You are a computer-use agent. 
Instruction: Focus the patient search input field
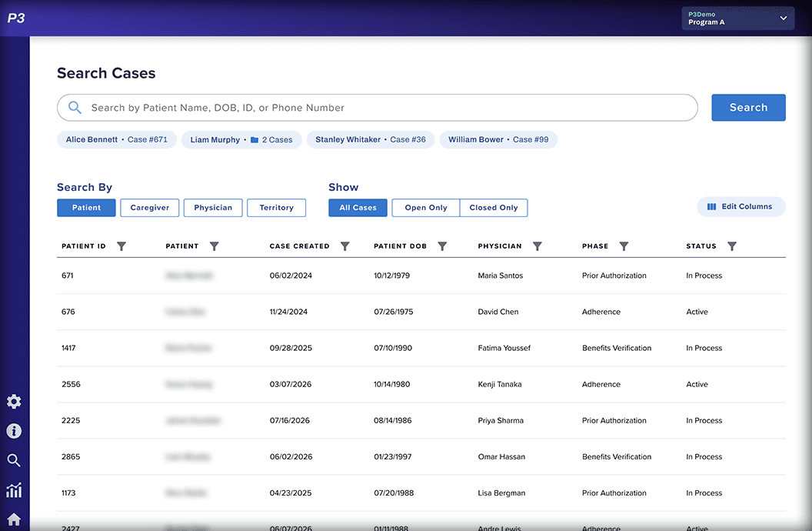pyautogui.click(x=378, y=107)
